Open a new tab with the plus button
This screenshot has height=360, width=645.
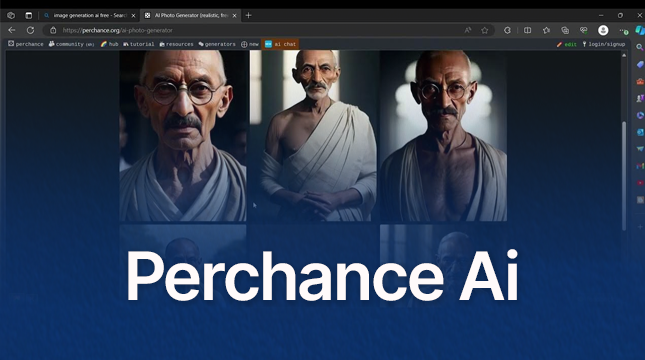tap(248, 15)
